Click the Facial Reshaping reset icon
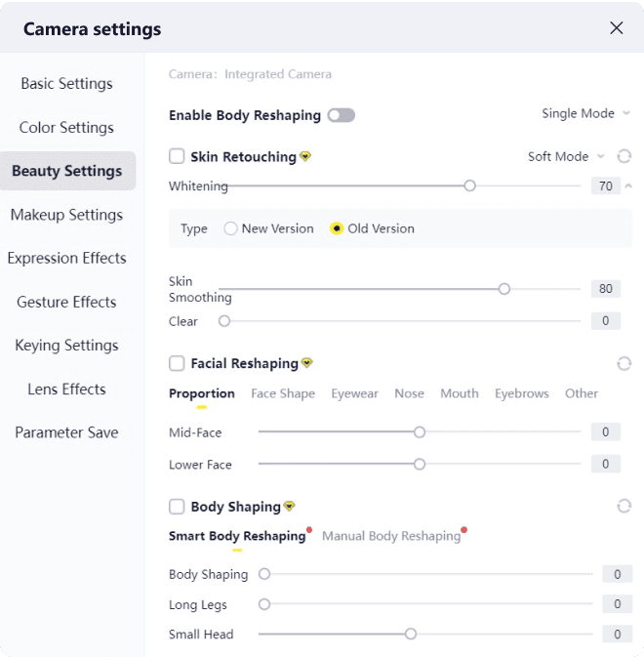 (624, 363)
